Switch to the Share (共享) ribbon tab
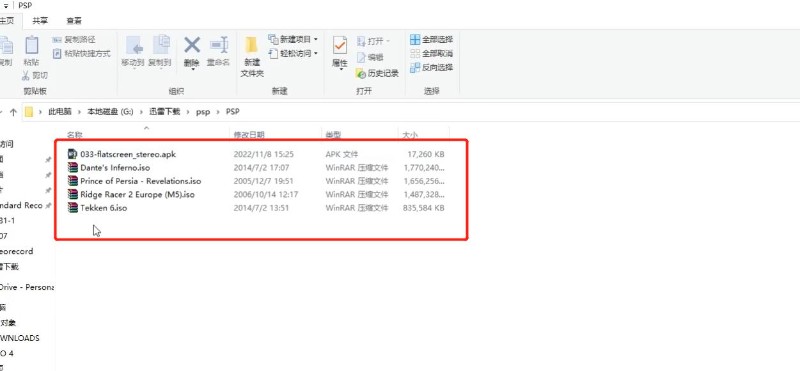The height and width of the screenshot is (371, 800). click(40, 21)
